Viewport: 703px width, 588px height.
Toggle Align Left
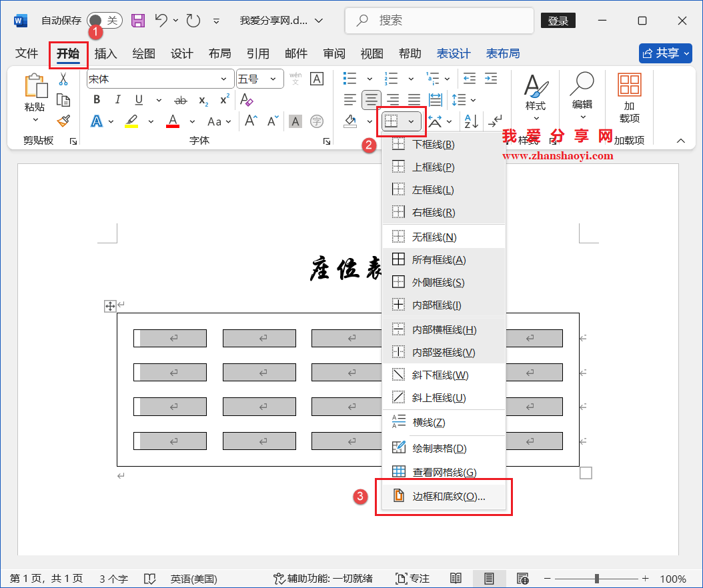349,99
